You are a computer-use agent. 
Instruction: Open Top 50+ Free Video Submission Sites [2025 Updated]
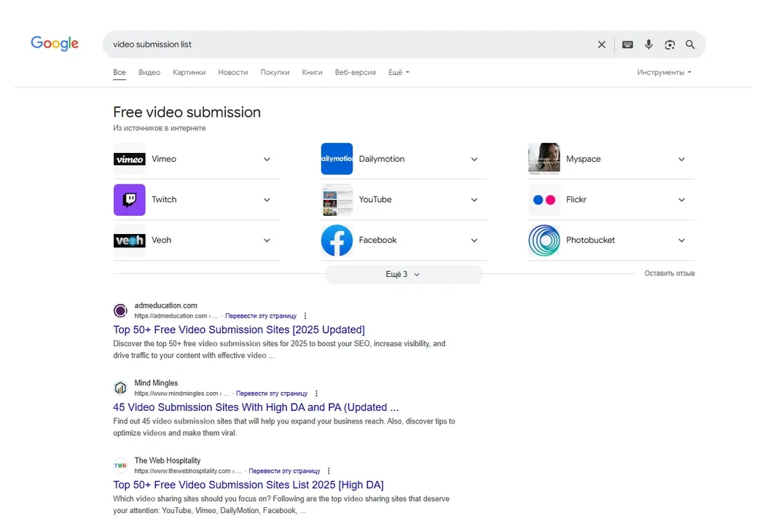click(239, 329)
